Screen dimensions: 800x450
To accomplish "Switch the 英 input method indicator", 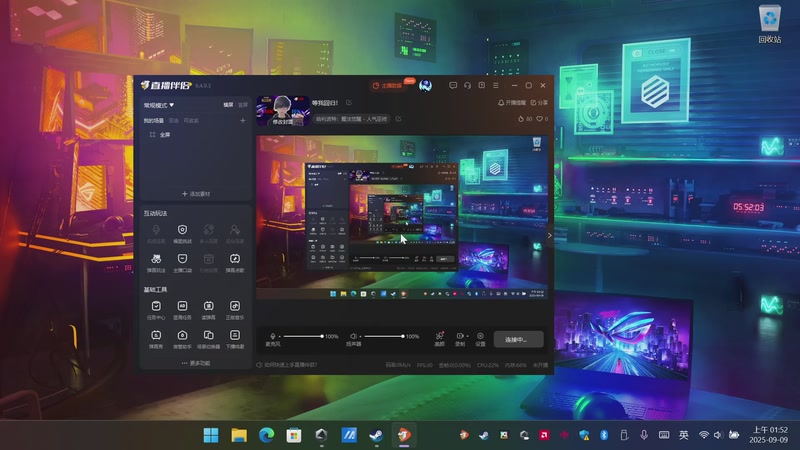I will (x=684, y=435).
